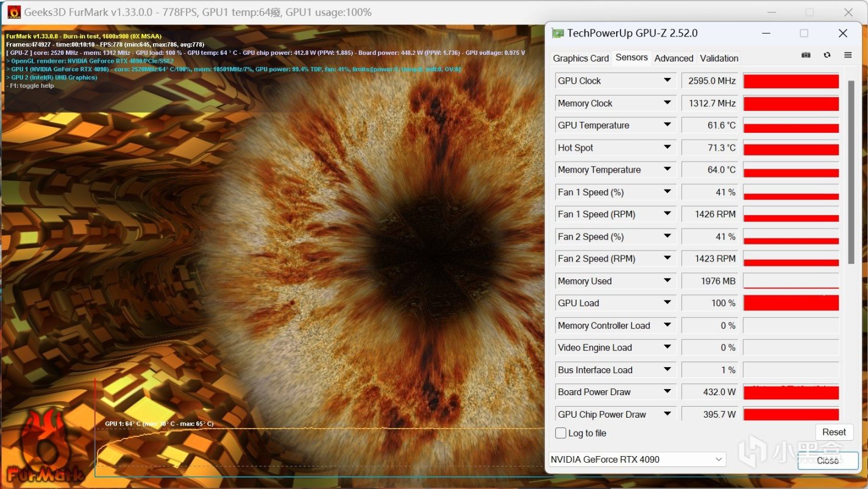Viewport: 868px width, 489px height.
Task: Expand the Video Engine Load dropdown
Action: coord(667,348)
